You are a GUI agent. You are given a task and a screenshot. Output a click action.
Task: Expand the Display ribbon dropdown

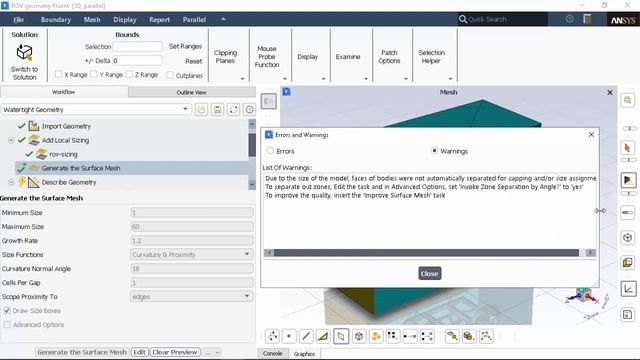323,78
